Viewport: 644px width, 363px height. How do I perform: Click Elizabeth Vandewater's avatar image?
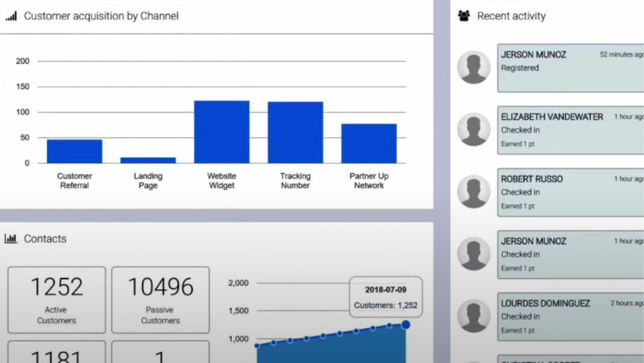473,129
